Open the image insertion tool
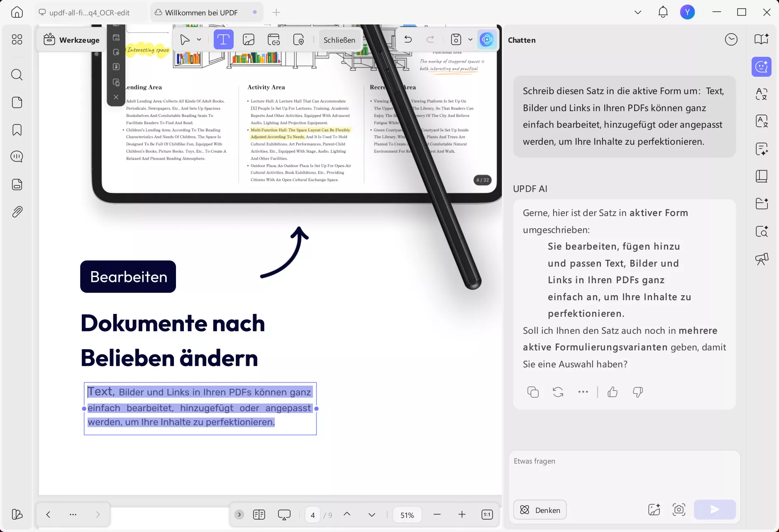 (248, 39)
